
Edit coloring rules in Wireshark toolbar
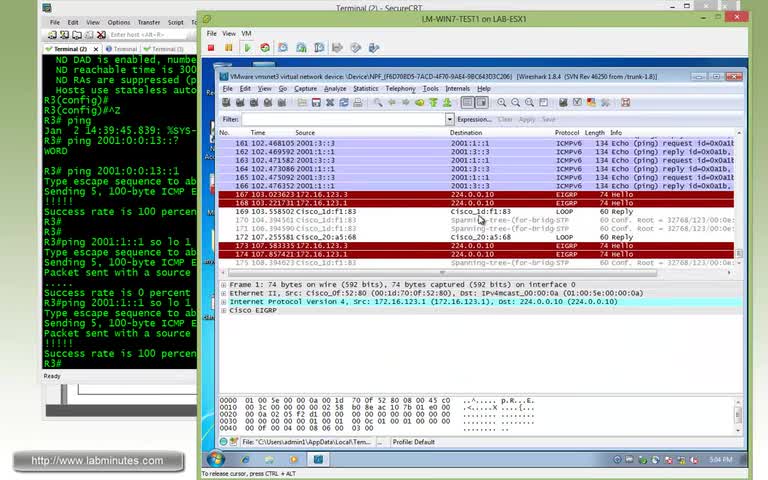coord(591,102)
